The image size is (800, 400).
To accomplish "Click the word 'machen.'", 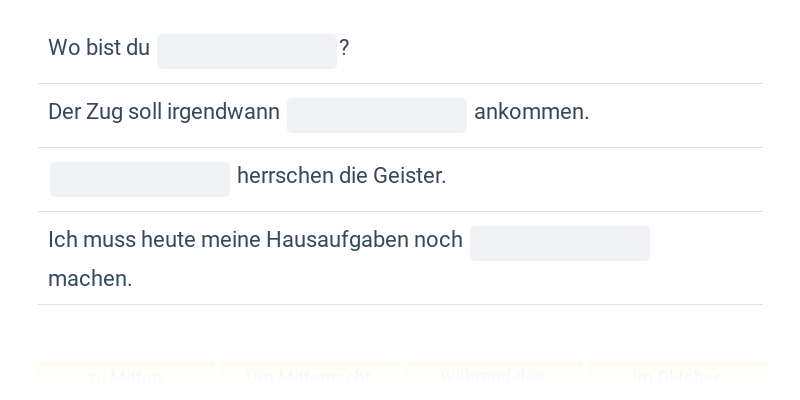I will [90, 279].
